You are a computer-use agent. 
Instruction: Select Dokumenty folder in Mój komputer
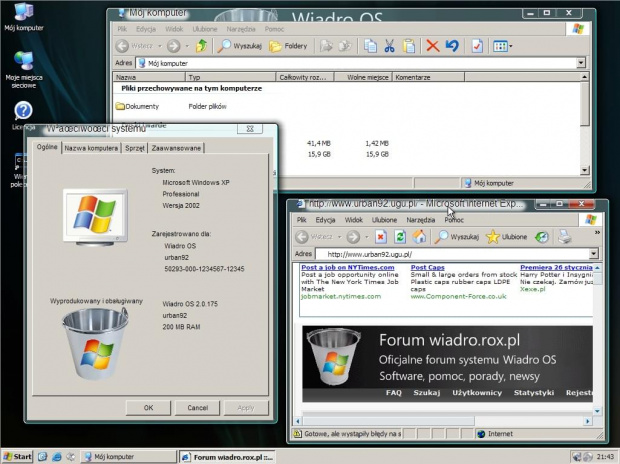click(138, 106)
